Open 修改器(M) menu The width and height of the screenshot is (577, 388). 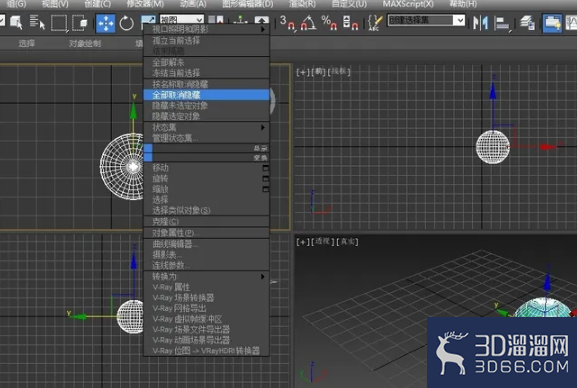click(x=145, y=4)
